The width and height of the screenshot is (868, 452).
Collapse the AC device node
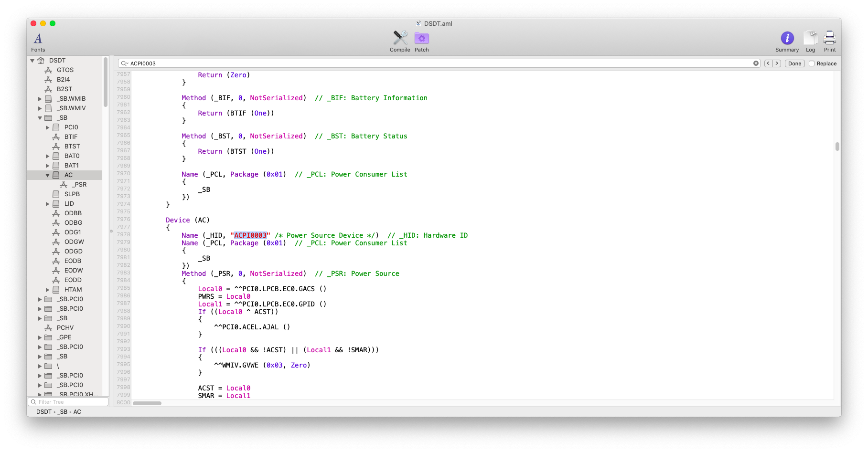pyautogui.click(x=47, y=175)
